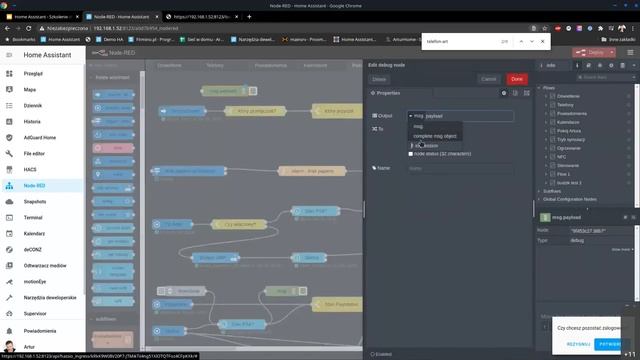This screenshot has width=640, height=360.
Task: Open Historia in the sidebar
Action: (42, 122)
